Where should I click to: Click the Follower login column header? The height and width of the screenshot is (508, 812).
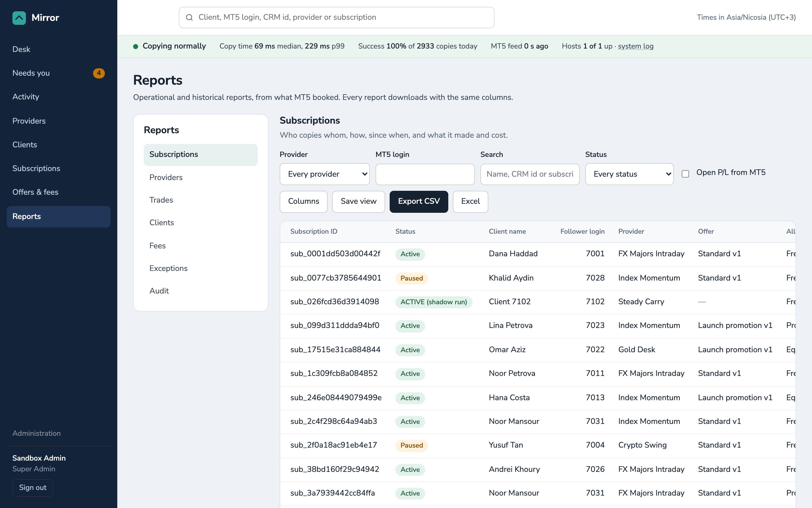(582, 231)
